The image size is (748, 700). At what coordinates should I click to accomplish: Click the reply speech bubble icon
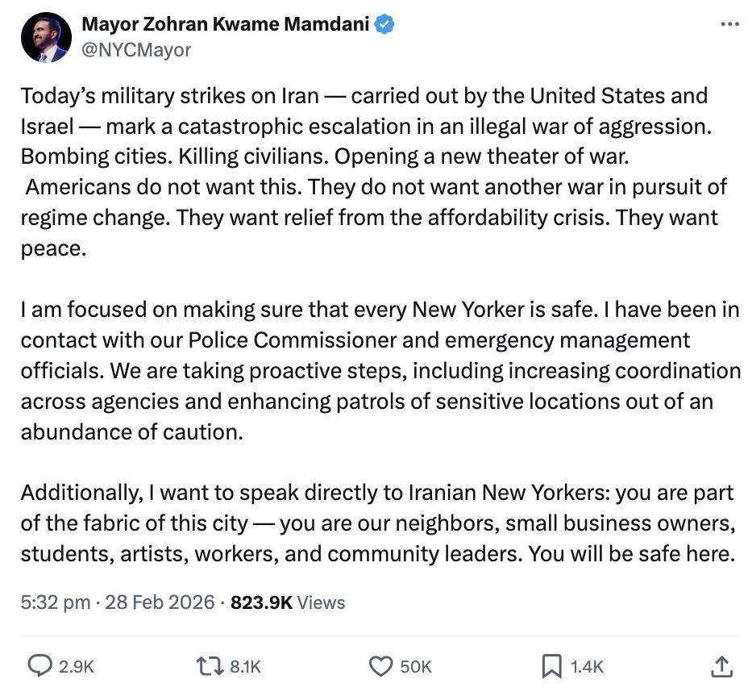point(39,665)
